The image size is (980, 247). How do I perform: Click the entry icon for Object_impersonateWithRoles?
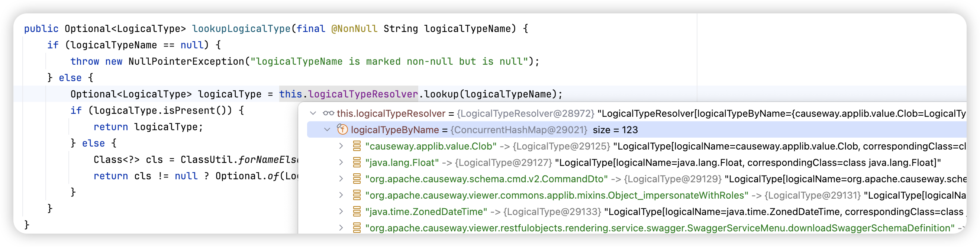pos(357,195)
